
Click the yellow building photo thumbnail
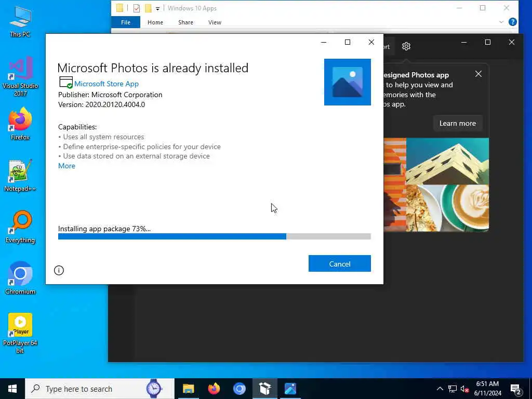coord(447,161)
